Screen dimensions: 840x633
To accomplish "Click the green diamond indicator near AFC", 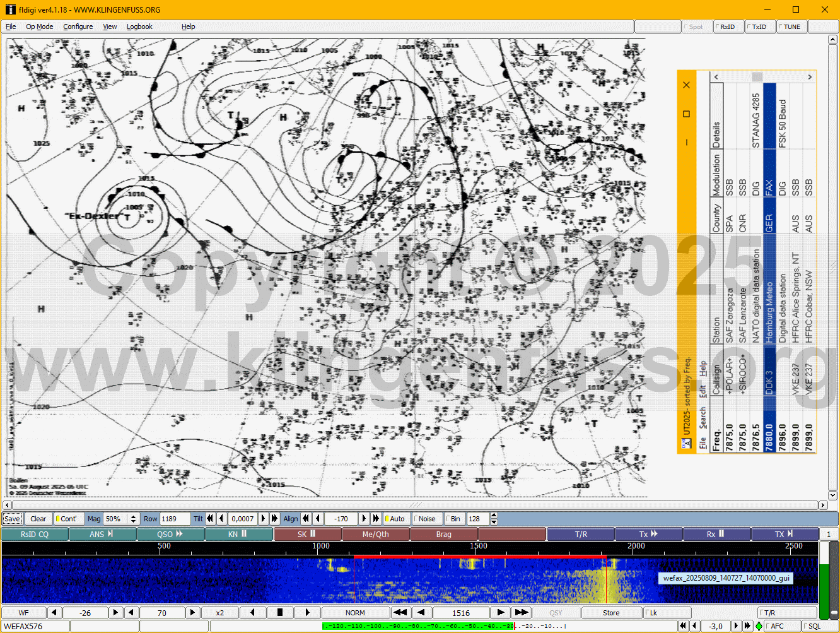I will click(x=759, y=626).
